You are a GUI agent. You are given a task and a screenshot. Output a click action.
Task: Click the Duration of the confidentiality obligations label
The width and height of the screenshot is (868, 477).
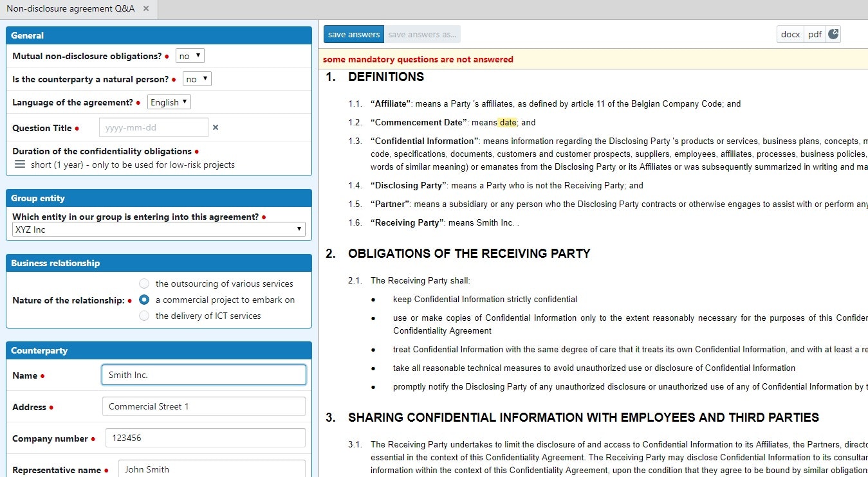coord(102,151)
